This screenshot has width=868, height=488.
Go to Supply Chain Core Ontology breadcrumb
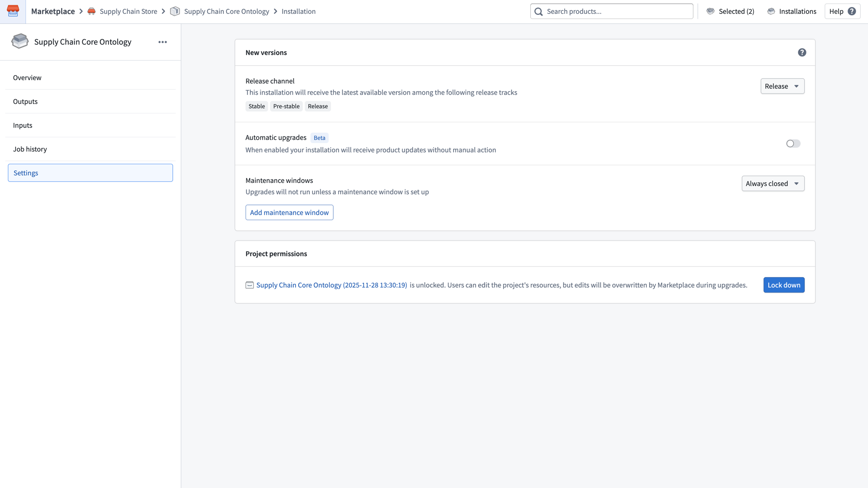coord(227,11)
